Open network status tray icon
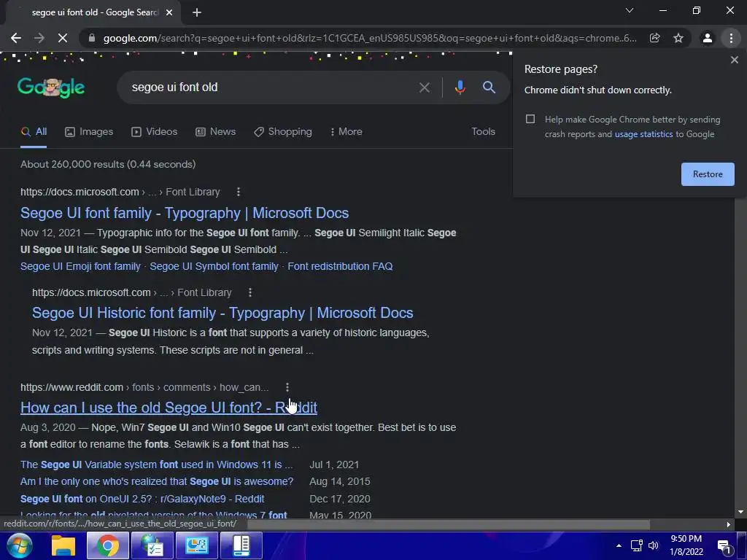Screen dimensions: 747x560 (x=636, y=545)
